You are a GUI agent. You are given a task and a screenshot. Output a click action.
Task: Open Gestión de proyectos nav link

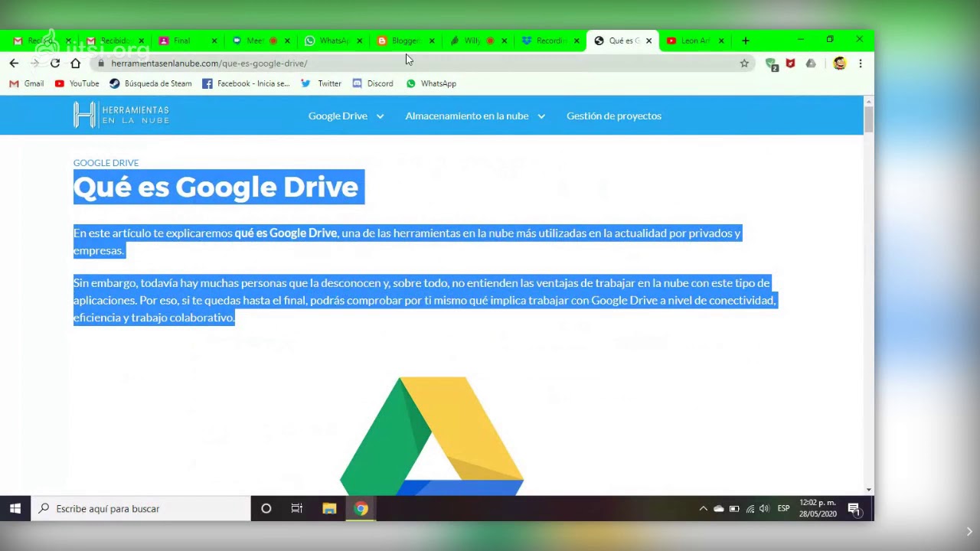[x=614, y=116]
